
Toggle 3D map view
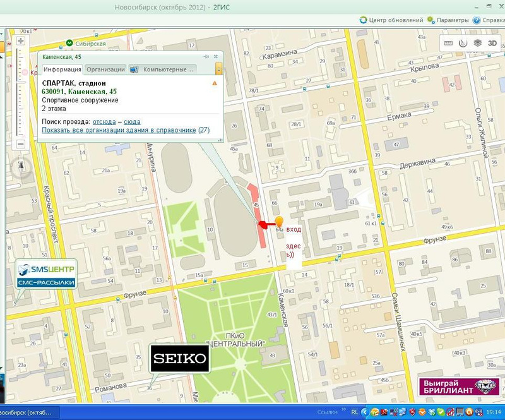[492, 42]
